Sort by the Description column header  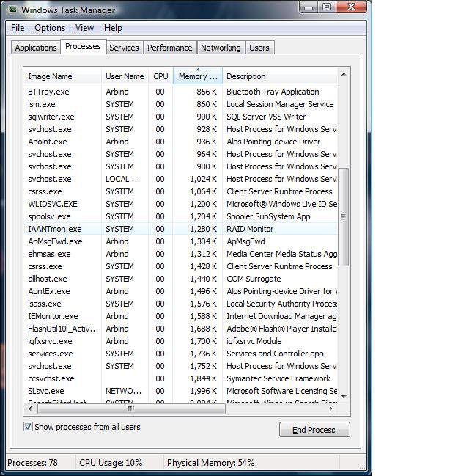pyautogui.click(x=280, y=76)
